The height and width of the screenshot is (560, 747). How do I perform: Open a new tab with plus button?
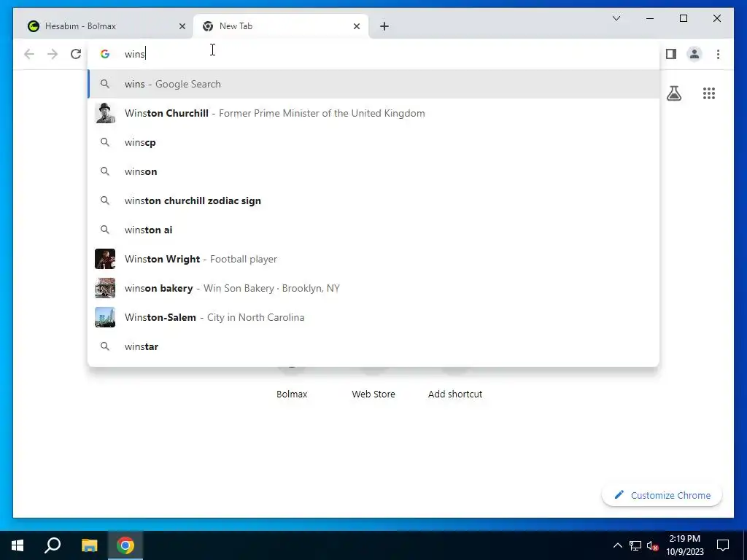click(384, 26)
